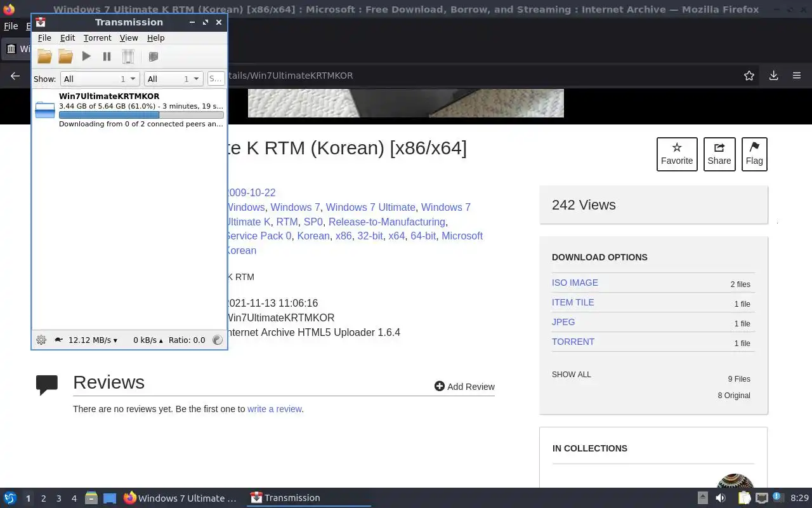Open upload speed 0 kB/s menu

pyautogui.click(x=148, y=340)
